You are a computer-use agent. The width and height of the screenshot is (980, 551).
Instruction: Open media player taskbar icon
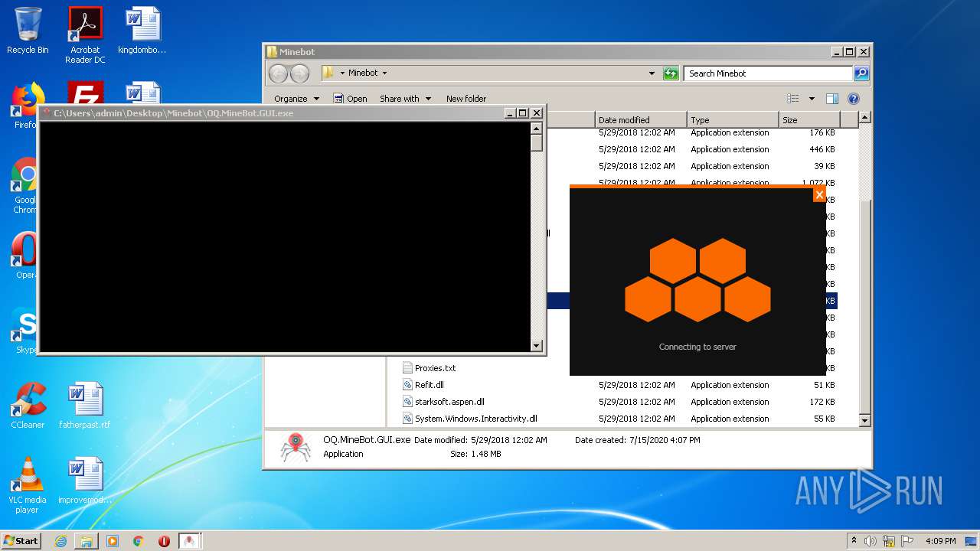113,541
